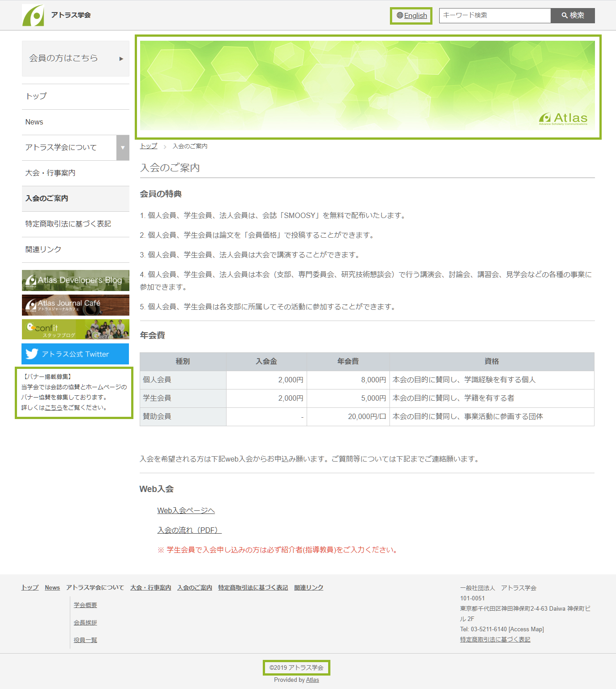
Task: Click the green Atlas hero banner image
Action: coord(367,86)
